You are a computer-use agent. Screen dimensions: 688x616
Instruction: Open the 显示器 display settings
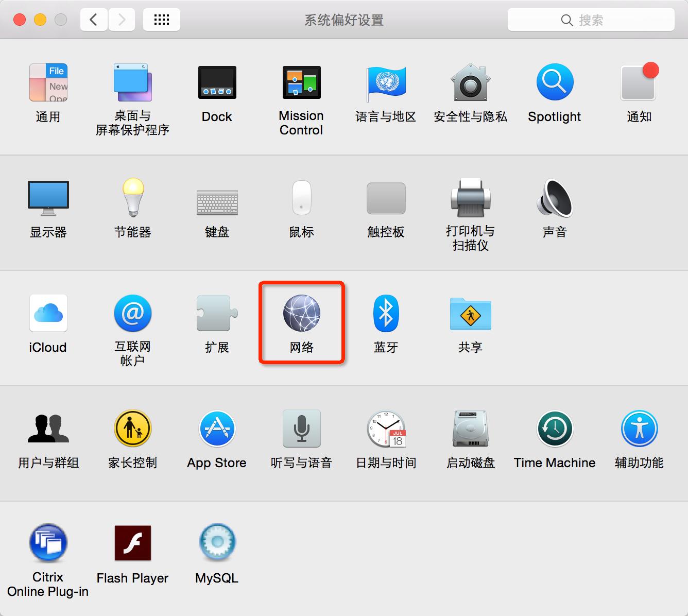point(48,198)
